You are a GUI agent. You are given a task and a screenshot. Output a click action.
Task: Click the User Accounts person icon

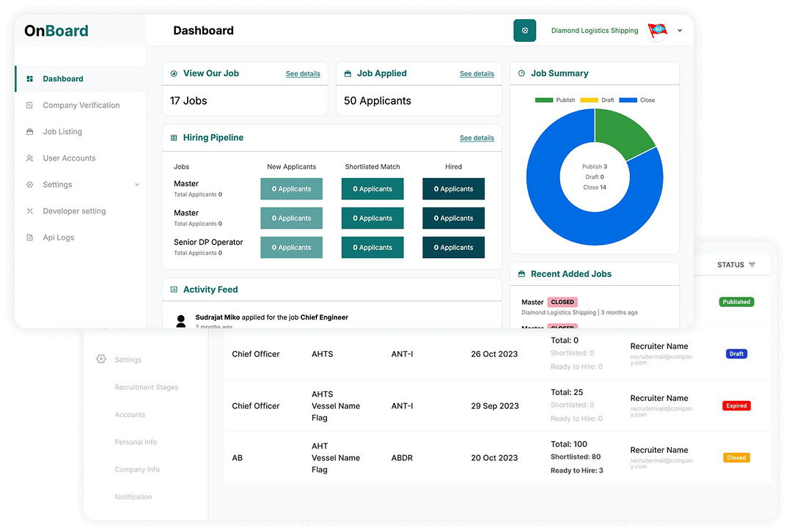pyautogui.click(x=30, y=158)
